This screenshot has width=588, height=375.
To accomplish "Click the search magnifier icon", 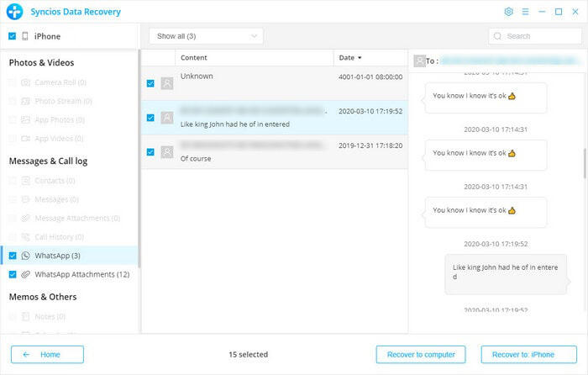I will coord(497,36).
